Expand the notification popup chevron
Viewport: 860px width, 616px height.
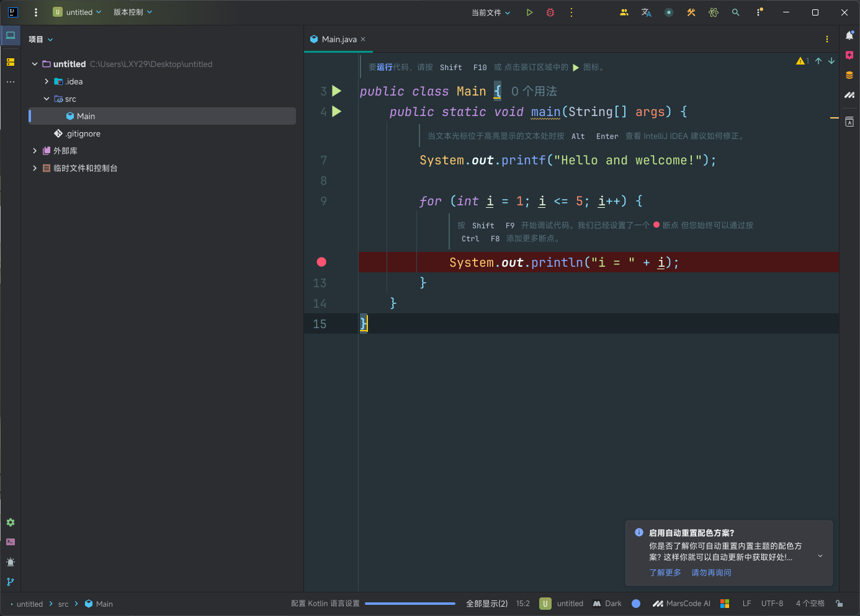tap(820, 556)
